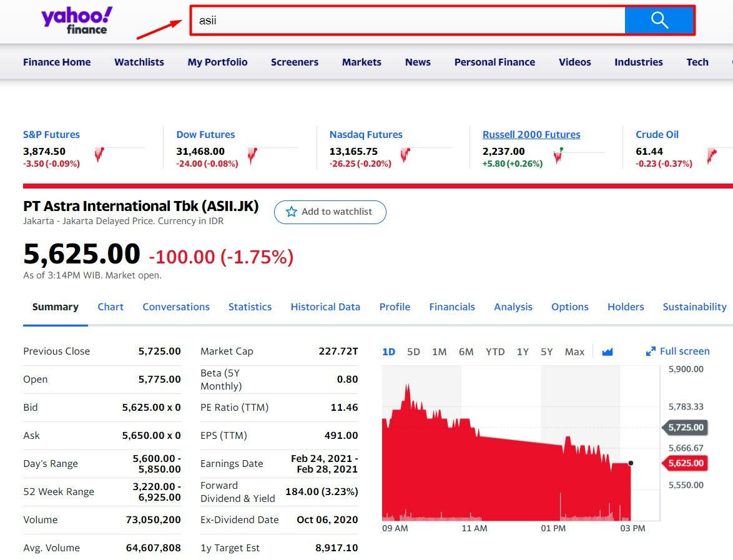Switch to the Statistics tab
Screen dimensions: 733x560
pos(250,307)
